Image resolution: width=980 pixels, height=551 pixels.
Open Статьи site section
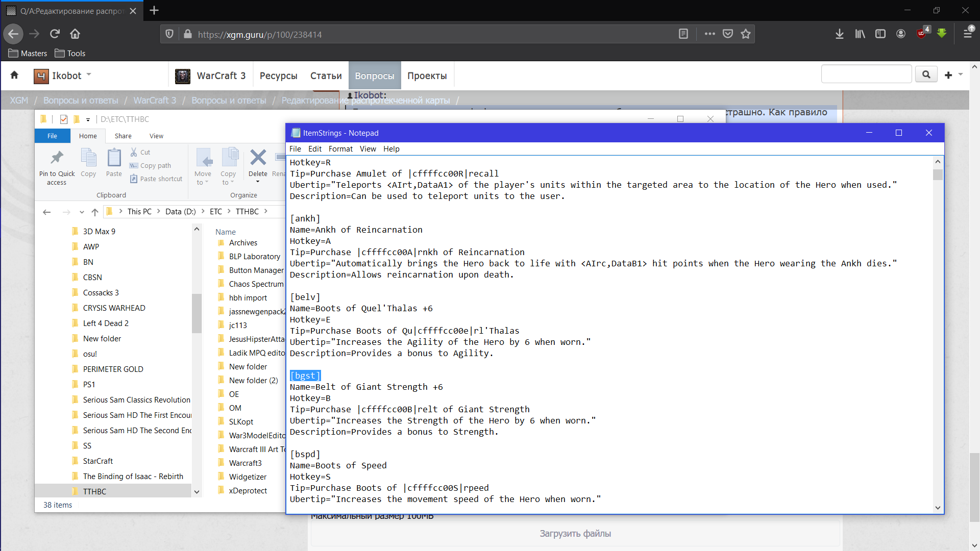point(326,76)
